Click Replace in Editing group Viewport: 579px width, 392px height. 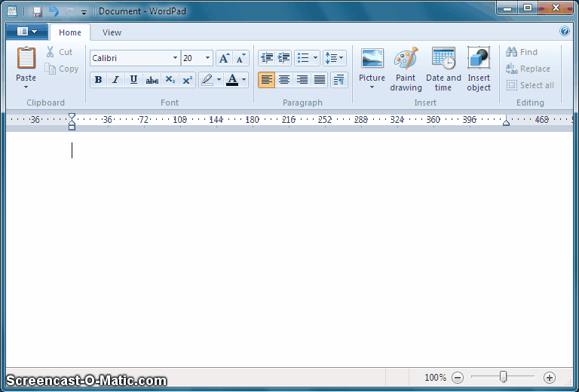[528, 69]
